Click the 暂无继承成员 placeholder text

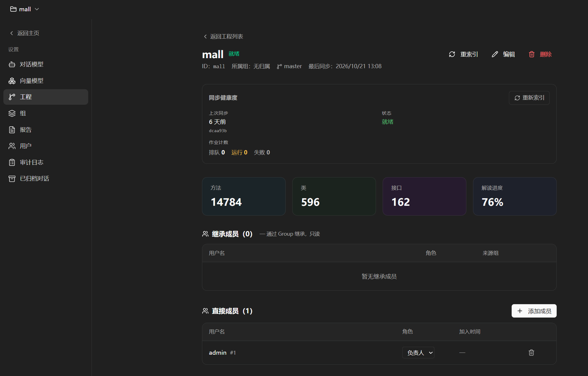point(379,276)
